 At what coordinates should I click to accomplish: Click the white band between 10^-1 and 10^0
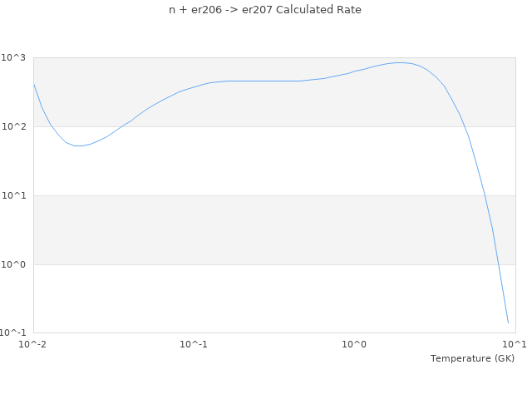pos(249,299)
